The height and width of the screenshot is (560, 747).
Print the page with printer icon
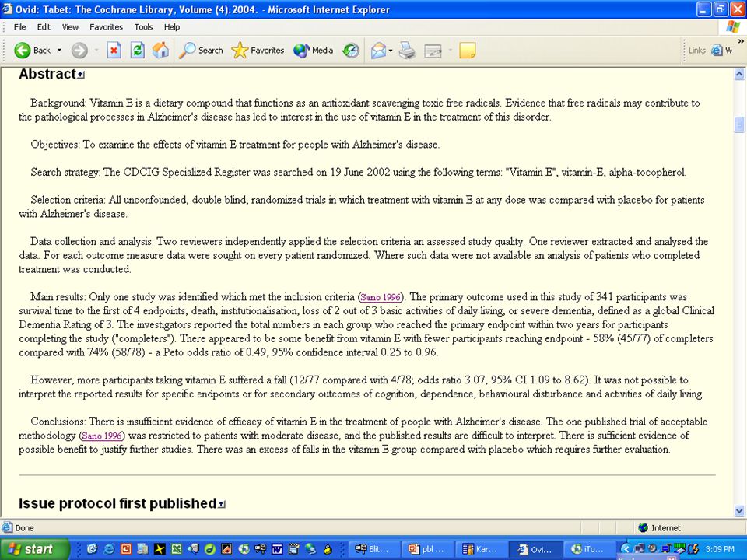(x=407, y=50)
